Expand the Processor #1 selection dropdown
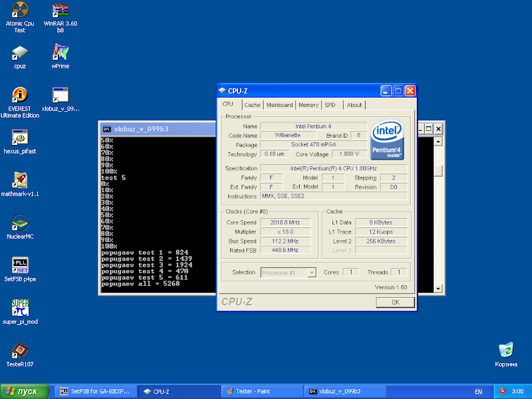Image resolution: width=532 pixels, height=399 pixels. (311, 273)
